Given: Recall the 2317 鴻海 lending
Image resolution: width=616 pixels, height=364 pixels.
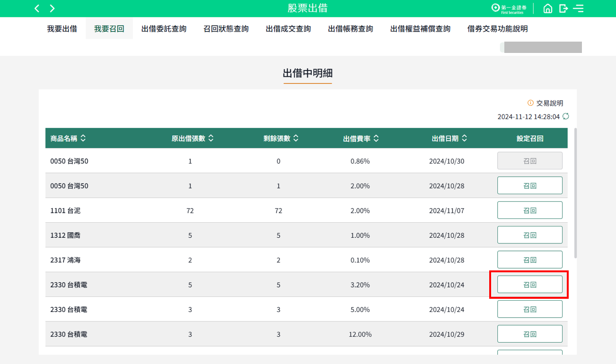Looking at the screenshot, I should [x=529, y=260].
